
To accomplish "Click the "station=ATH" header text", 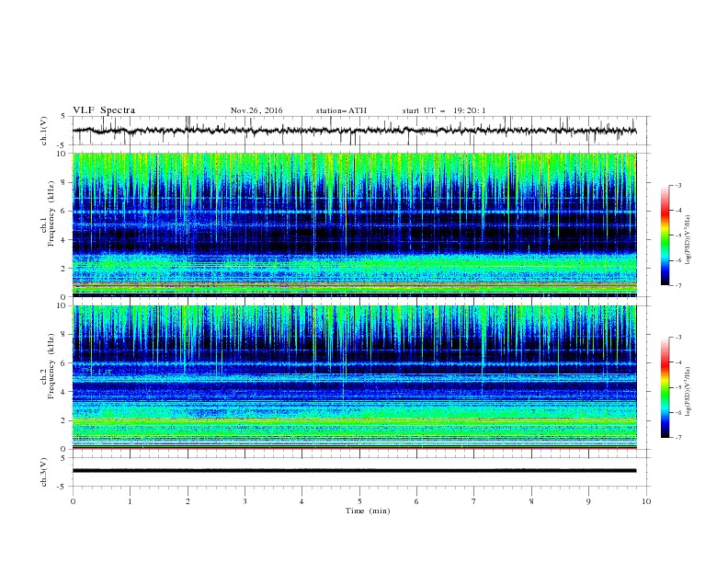I will [341, 110].
